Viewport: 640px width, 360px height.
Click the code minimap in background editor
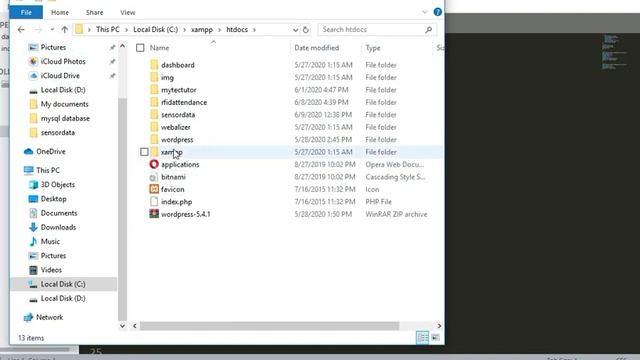point(614,52)
